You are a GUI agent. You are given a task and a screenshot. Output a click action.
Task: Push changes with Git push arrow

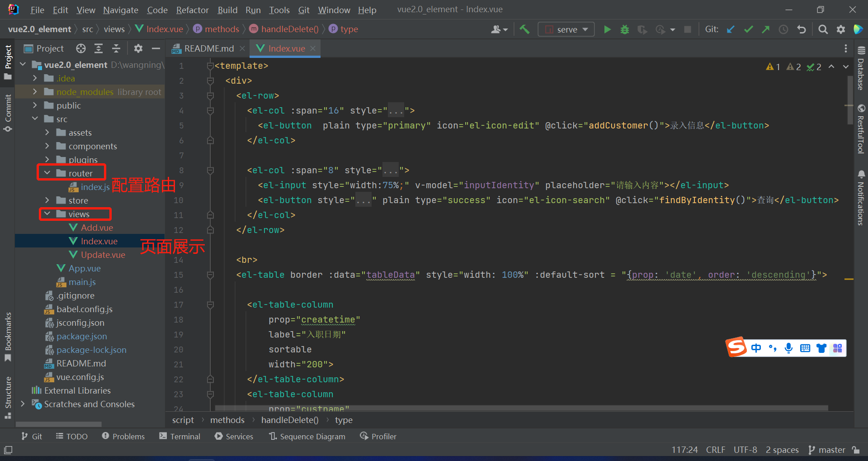(x=765, y=29)
